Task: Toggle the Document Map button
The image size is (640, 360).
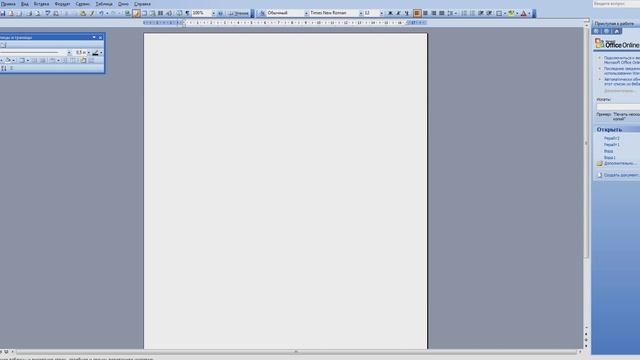Action: pyautogui.click(x=179, y=13)
